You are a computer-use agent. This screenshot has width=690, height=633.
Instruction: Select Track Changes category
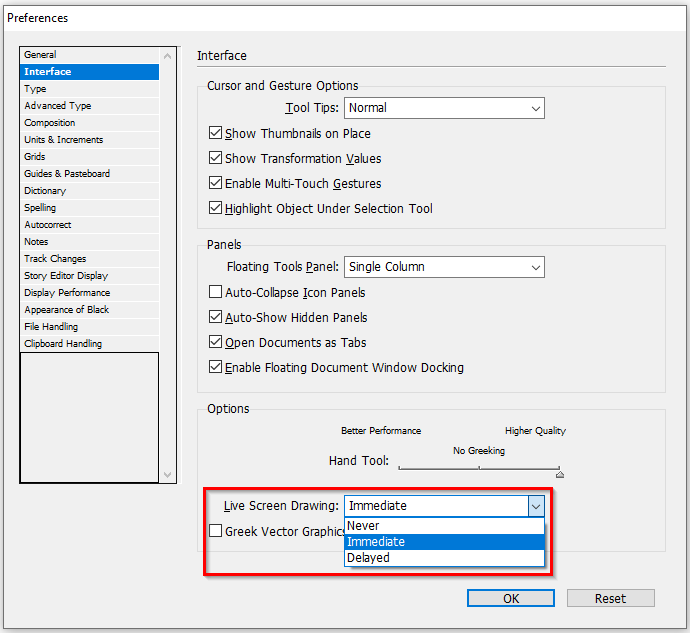[x=89, y=259]
